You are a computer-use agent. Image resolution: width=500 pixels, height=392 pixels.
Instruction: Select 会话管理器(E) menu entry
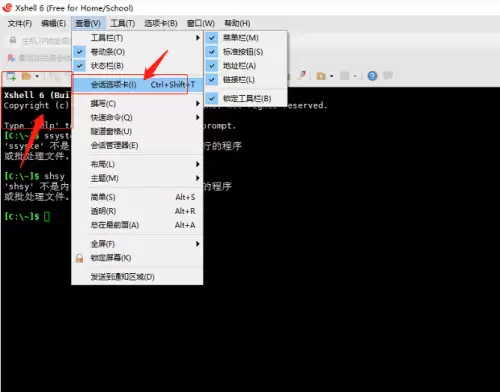tap(137, 145)
